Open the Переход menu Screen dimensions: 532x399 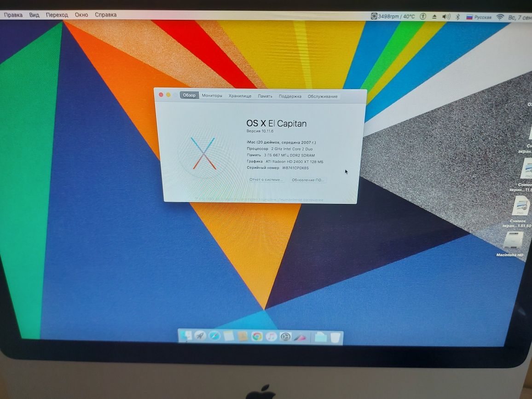(x=57, y=15)
